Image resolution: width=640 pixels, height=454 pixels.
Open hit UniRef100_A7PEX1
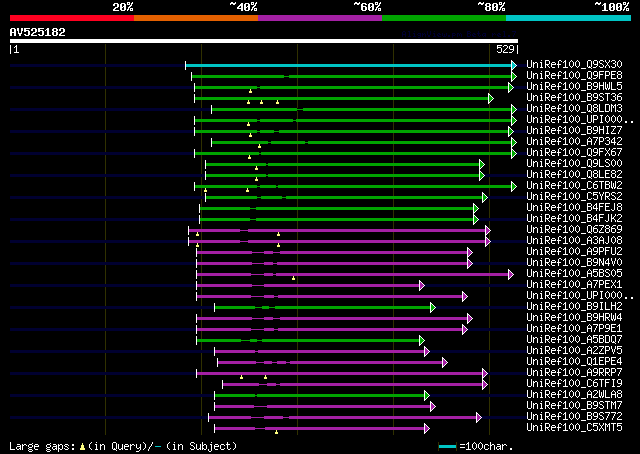[574, 285]
